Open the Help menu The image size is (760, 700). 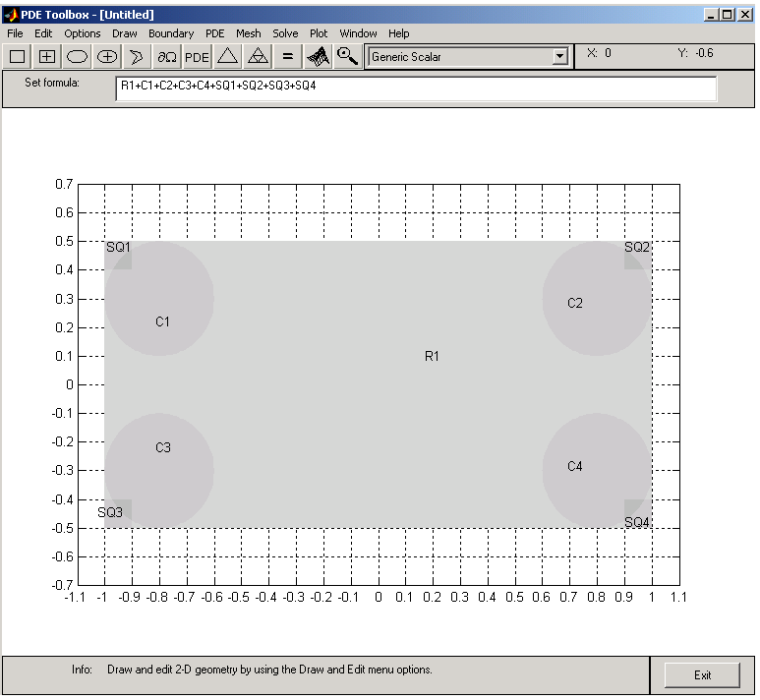pos(398,33)
